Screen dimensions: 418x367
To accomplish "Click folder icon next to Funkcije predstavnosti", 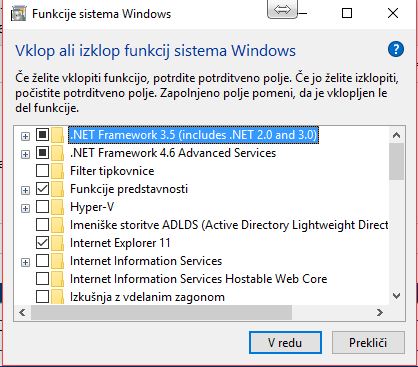I will (x=57, y=189).
